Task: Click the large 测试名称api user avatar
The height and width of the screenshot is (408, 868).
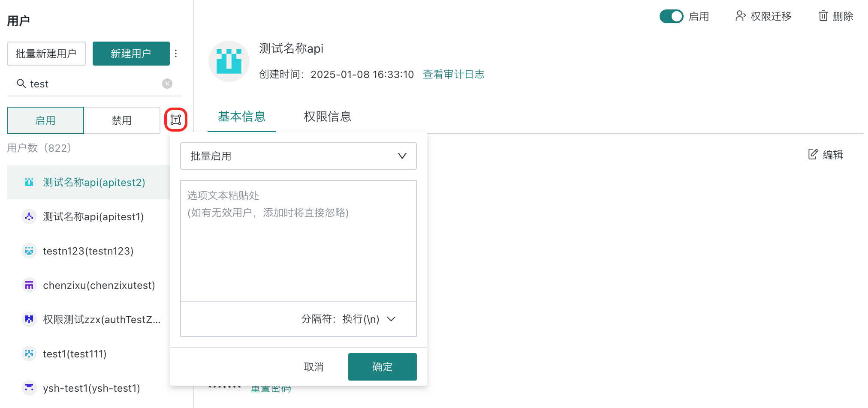Action: pyautogui.click(x=229, y=61)
